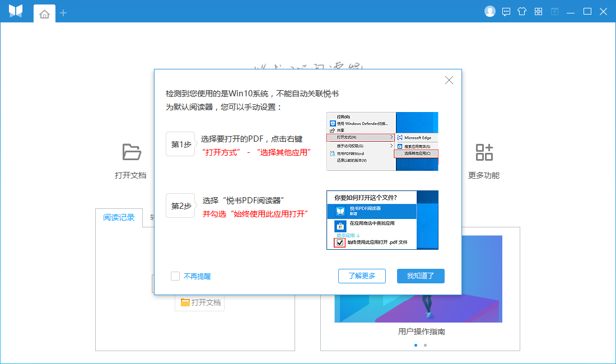Close the Win10 default reader dialog

click(449, 80)
